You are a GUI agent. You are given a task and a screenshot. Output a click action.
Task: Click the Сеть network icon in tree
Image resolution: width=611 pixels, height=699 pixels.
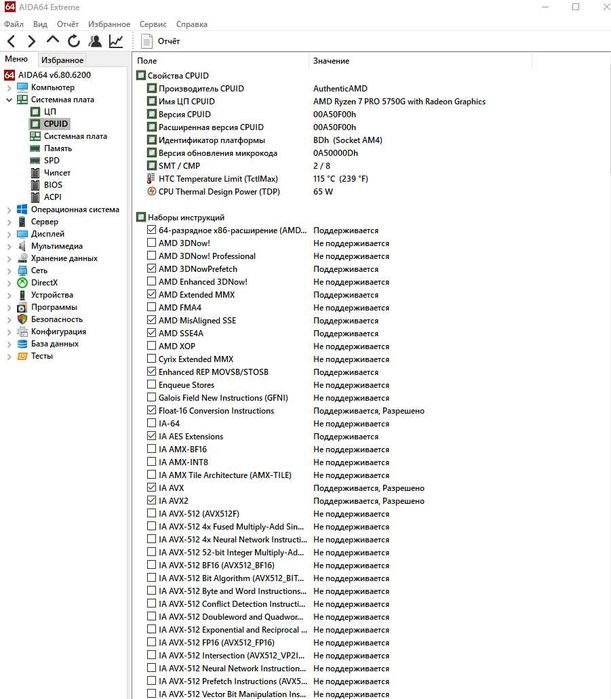(22, 270)
